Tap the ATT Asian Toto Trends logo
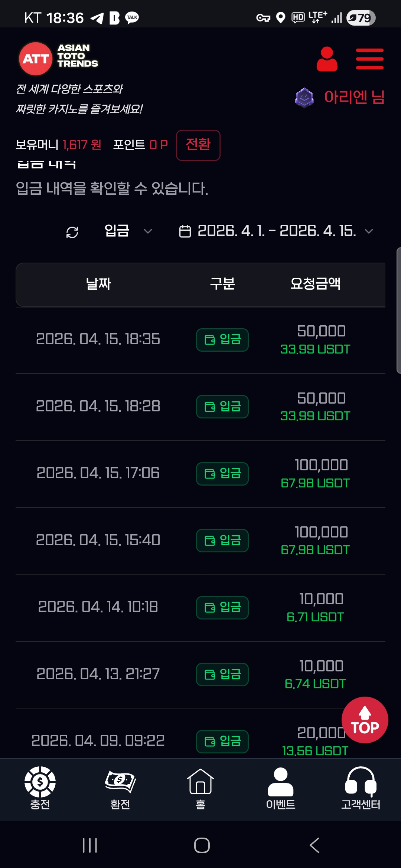The height and width of the screenshot is (868, 401). coord(58,58)
